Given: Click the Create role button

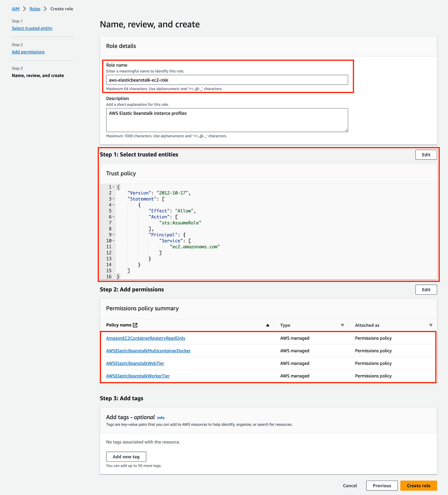Looking at the screenshot, I should pyautogui.click(x=419, y=486).
